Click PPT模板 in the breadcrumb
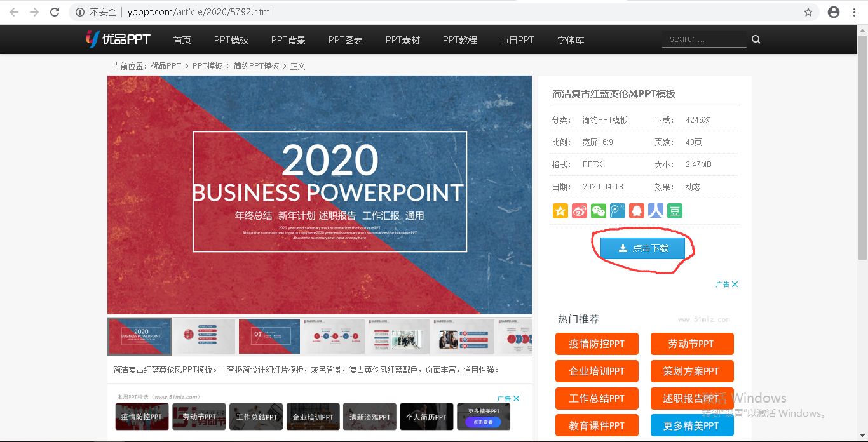The image size is (868, 442). tap(208, 66)
